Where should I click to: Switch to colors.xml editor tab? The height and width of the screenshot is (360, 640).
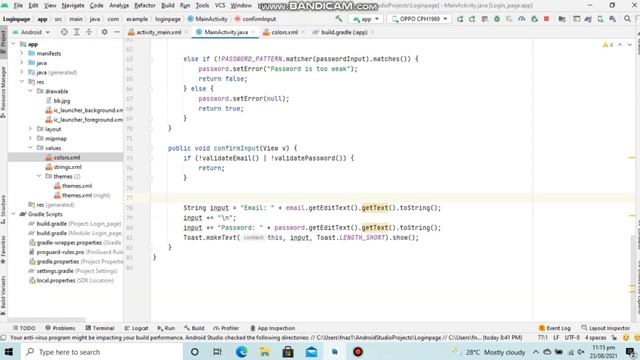click(x=284, y=32)
